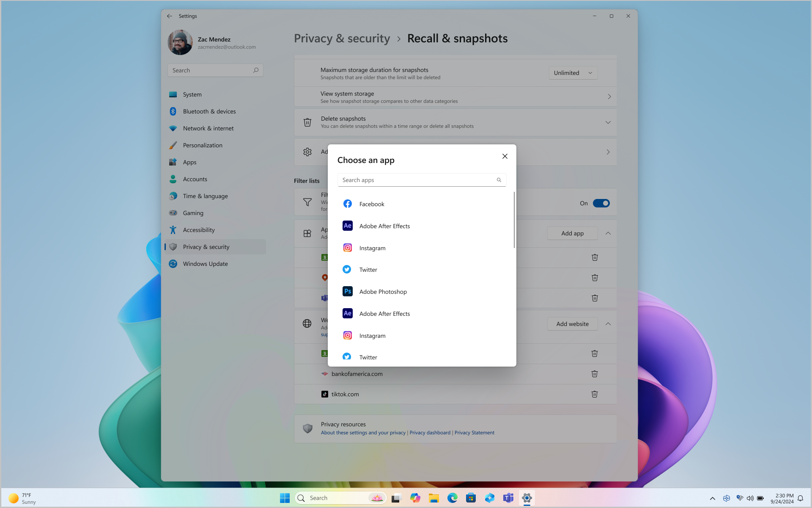Expand the Delete snapshots section

click(608, 122)
